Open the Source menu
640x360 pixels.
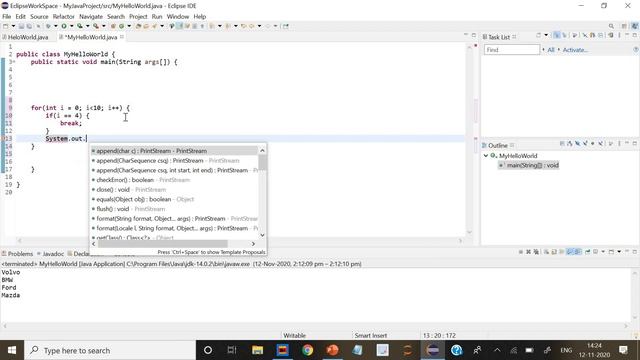(x=39, y=17)
